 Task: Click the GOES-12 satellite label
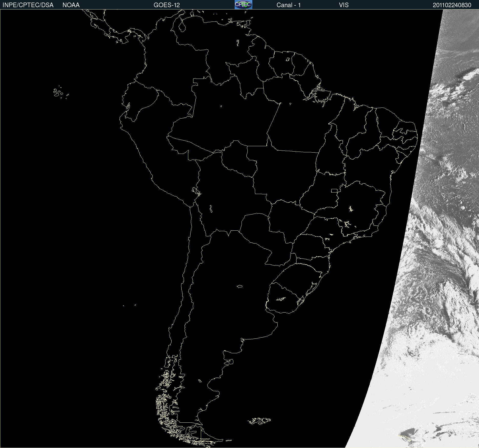167,5
